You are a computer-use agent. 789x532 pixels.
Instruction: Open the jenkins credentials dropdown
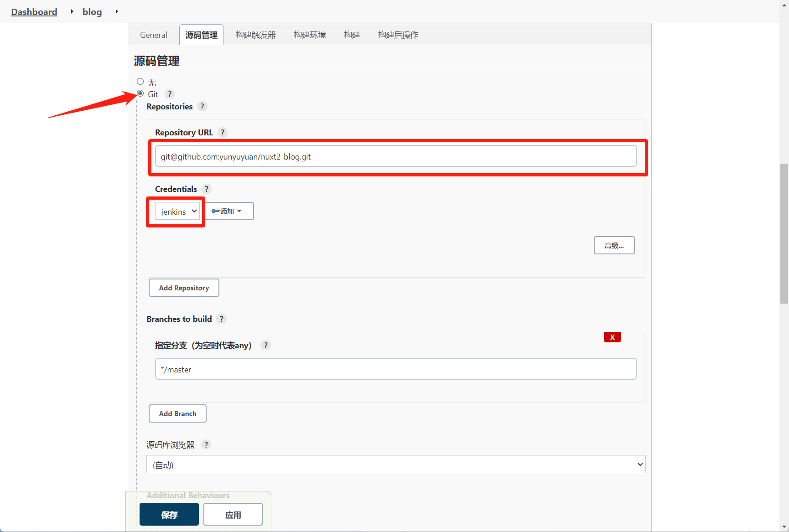click(177, 212)
